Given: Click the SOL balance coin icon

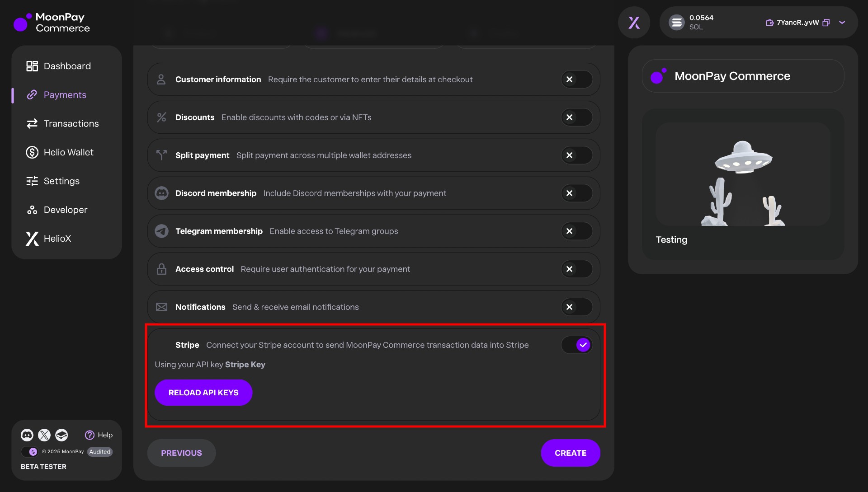Looking at the screenshot, I should 676,23.
